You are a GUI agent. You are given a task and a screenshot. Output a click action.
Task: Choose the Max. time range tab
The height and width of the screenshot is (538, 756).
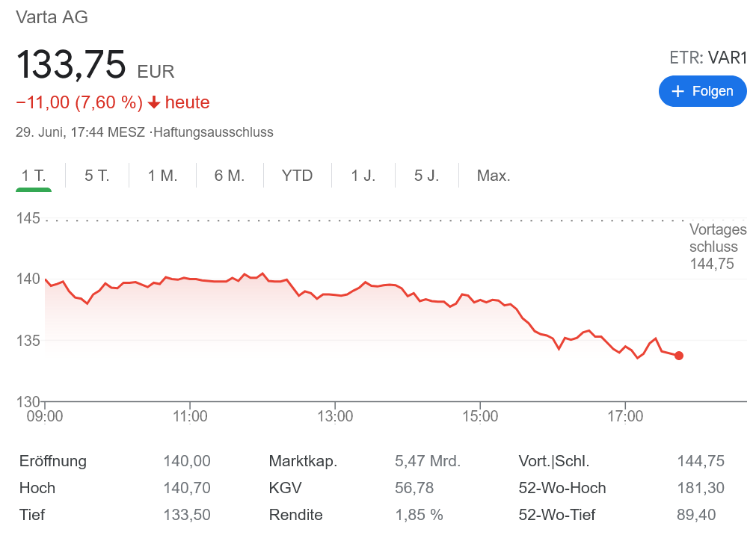[x=494, y=176]
